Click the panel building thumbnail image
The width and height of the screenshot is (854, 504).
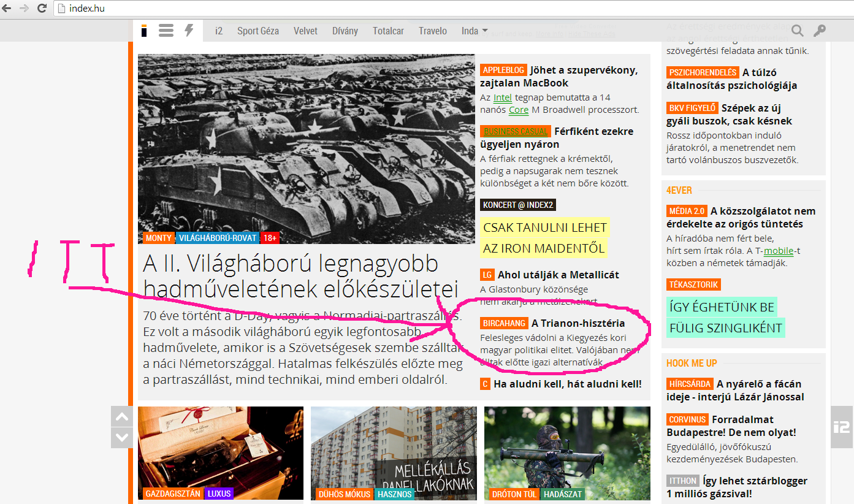coord(394,452)
